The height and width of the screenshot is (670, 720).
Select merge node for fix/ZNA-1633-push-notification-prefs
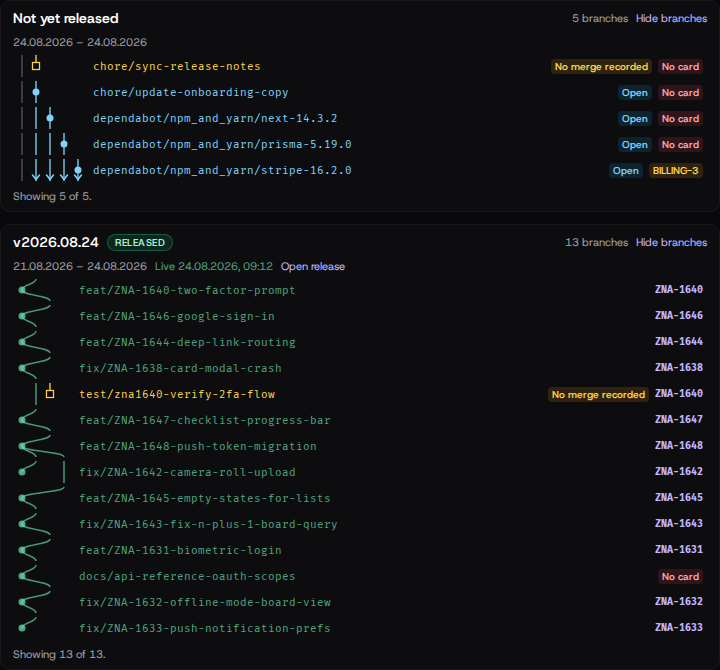(22, 628)
